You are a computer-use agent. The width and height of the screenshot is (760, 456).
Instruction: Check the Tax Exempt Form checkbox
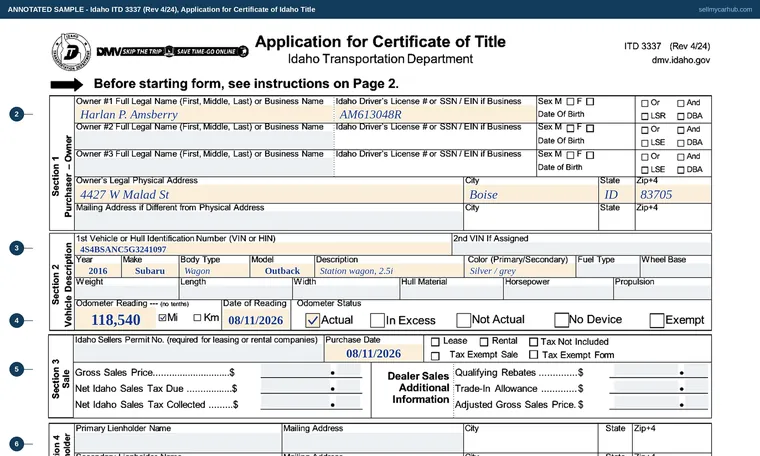coord(533,355)
